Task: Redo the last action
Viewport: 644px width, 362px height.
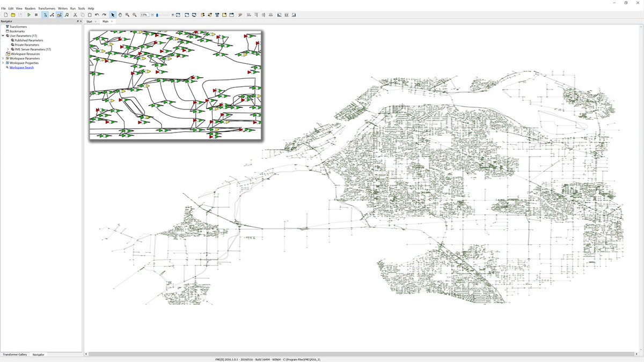Action: 104,14
